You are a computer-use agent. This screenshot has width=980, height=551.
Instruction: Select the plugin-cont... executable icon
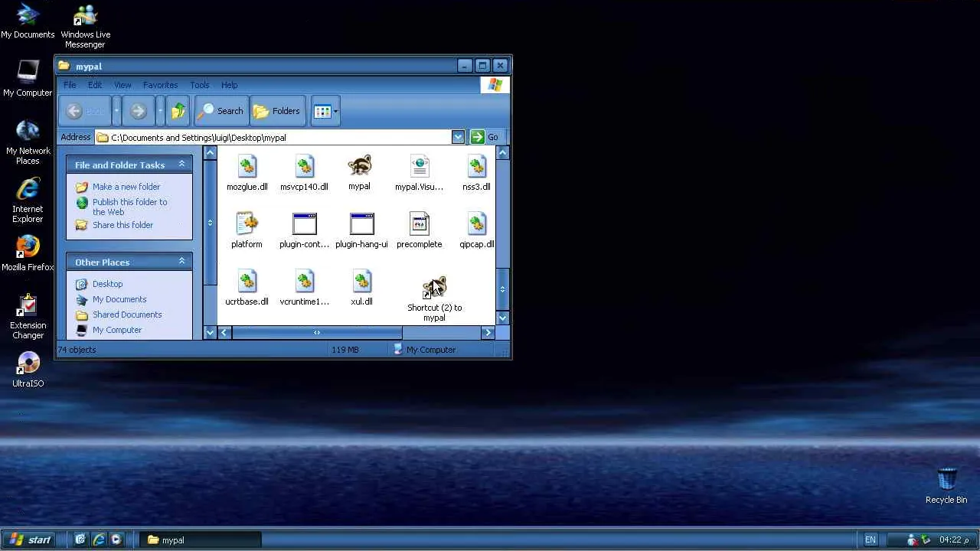[x=304, y=223]
